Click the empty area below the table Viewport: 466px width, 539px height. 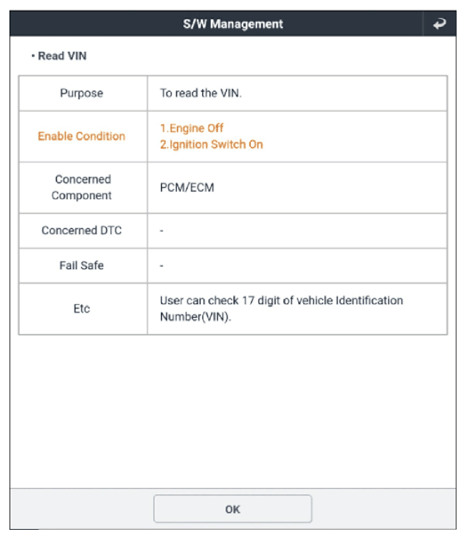tap(233, 411)
